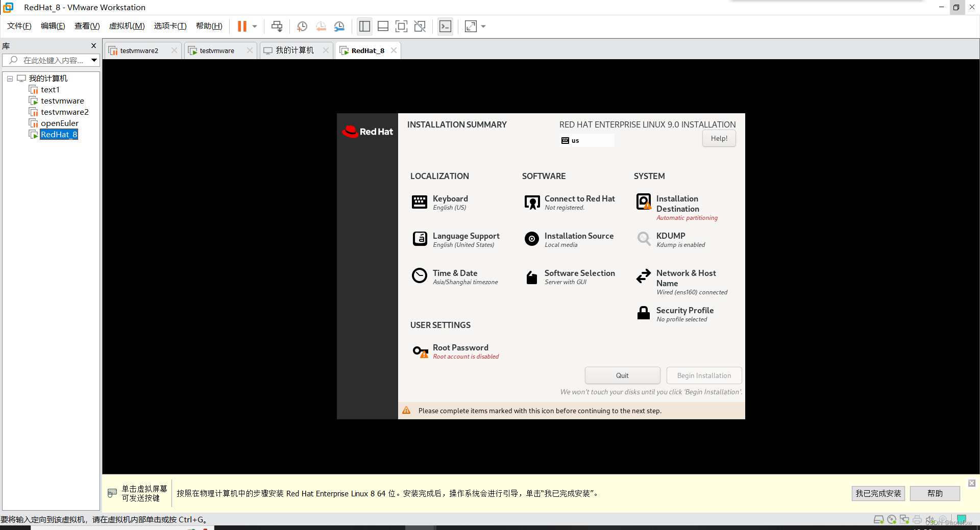The image size is (980, 530).
Task: Click the 帮助 button in info bar
Action: [x=935, y=493]
